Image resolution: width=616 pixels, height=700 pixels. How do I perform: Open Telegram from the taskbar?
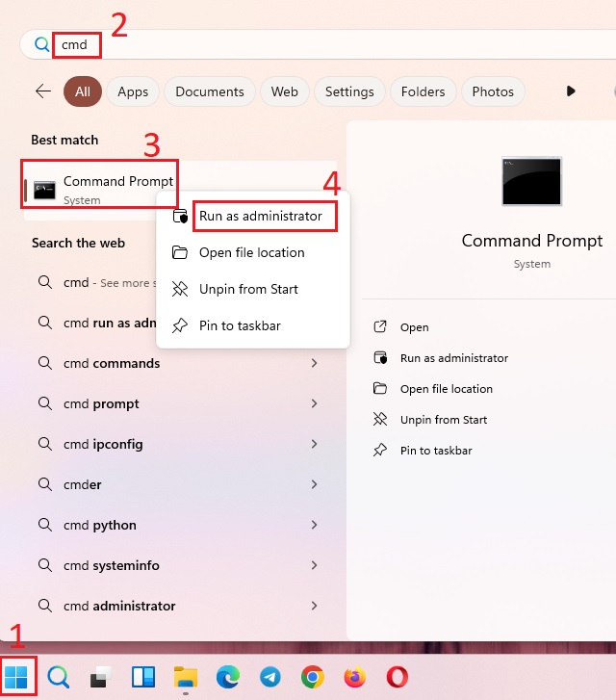tap(270, 677)
